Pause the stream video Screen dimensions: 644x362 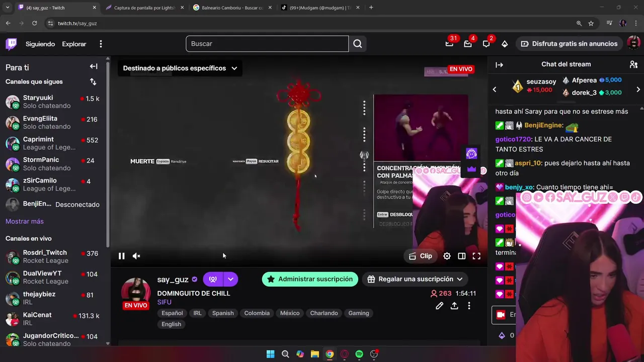click(x=121, y=256)
